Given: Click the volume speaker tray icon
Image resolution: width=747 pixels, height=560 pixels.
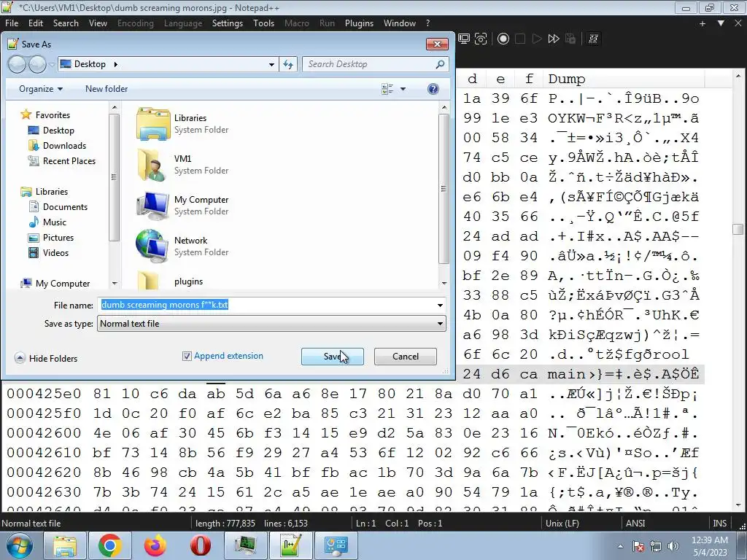Looking at the screenshot, I should click(673, 546).
